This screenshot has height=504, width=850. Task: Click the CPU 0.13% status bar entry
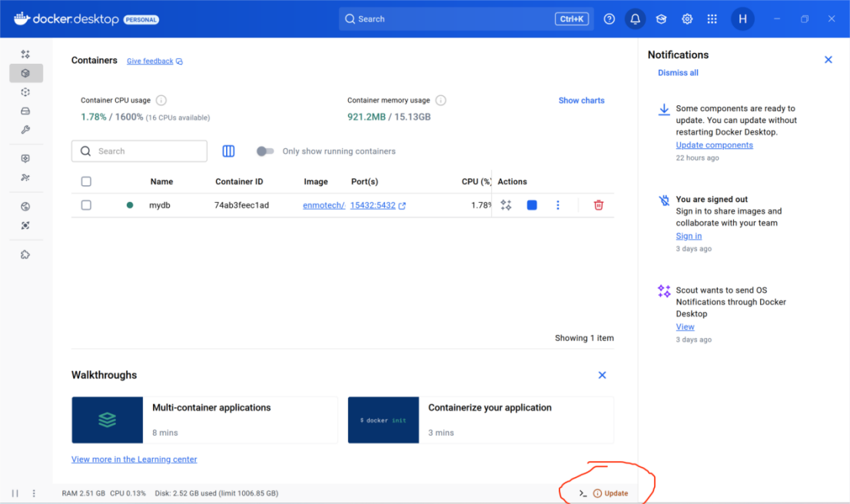coord(128,493)
